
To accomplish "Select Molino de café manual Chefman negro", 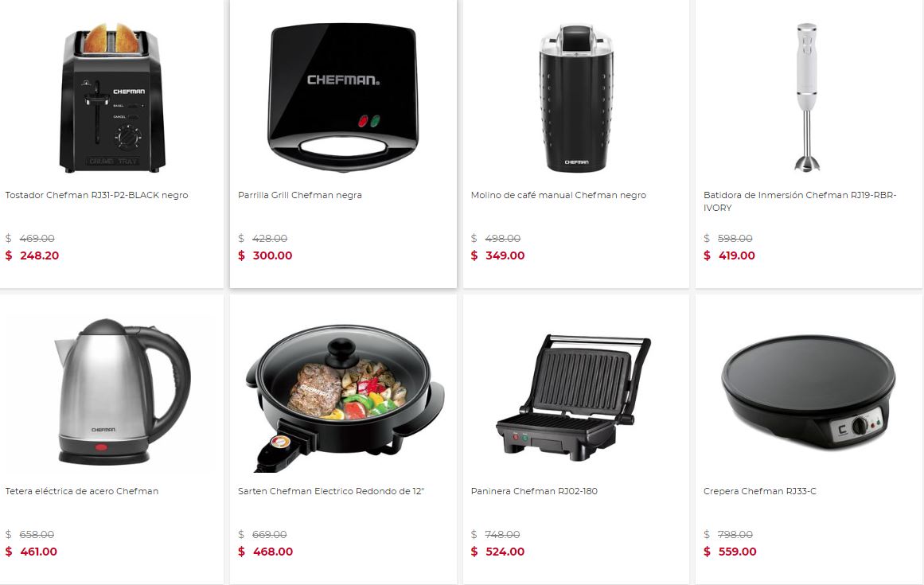I will click(559, 195).
